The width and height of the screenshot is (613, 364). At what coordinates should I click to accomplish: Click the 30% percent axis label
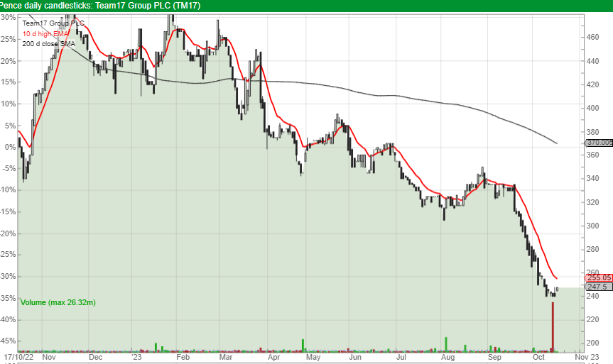[x=9, y=17]
